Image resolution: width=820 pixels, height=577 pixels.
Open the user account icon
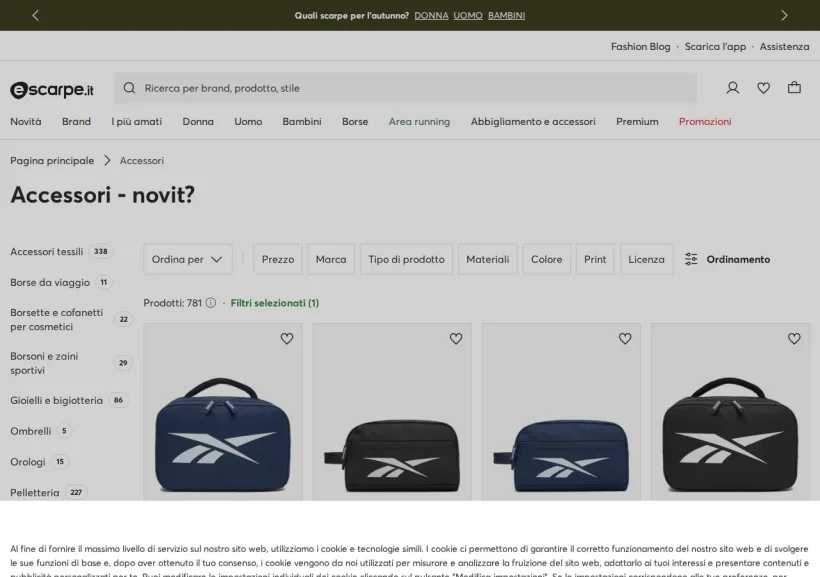coord(733,87)
